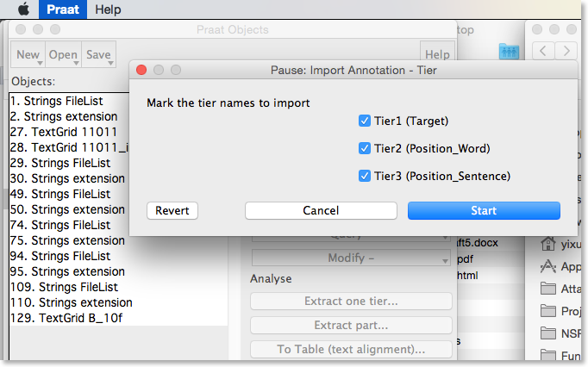Click the shared folder icon in Finder
This screenshot has width=588, height=367.
509,52
